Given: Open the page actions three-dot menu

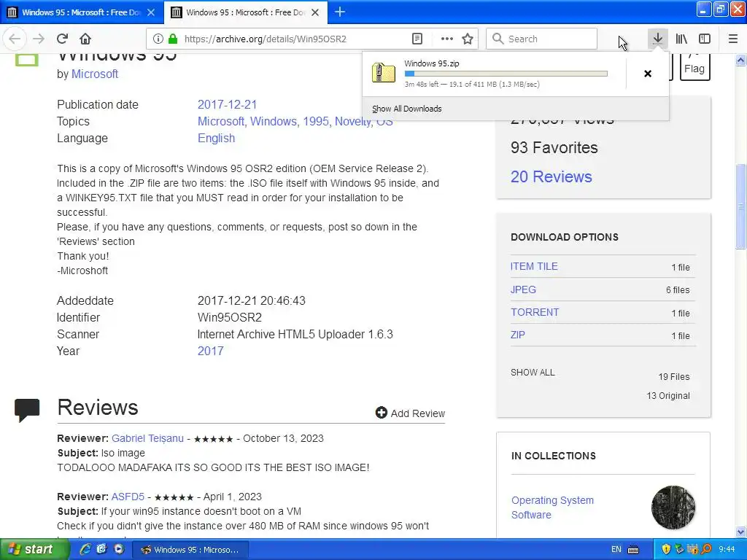Looking at the screenshot, I should (447, 39).
